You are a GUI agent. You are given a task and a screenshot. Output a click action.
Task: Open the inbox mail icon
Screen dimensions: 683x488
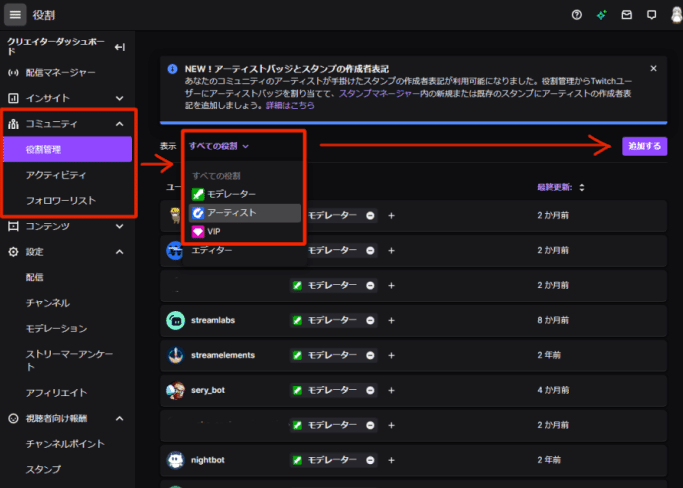626,15
